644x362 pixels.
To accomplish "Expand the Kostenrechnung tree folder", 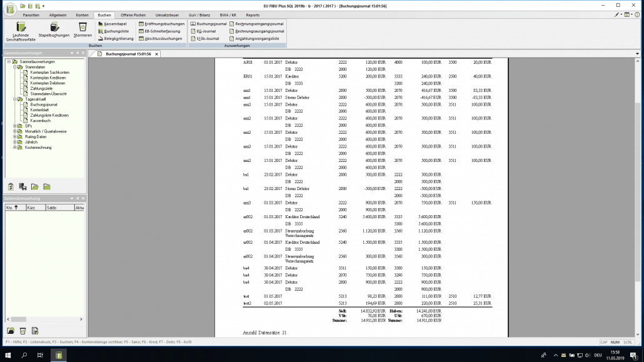I will click(15, 148).
